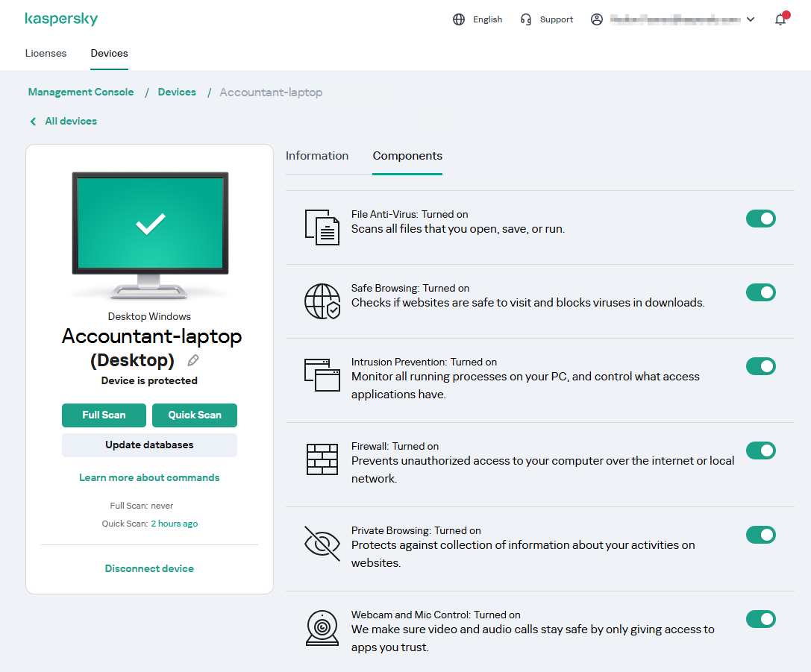Go to Management Console breadcrumb
Viewport: 811px width, 672px height.
(81, 92)
